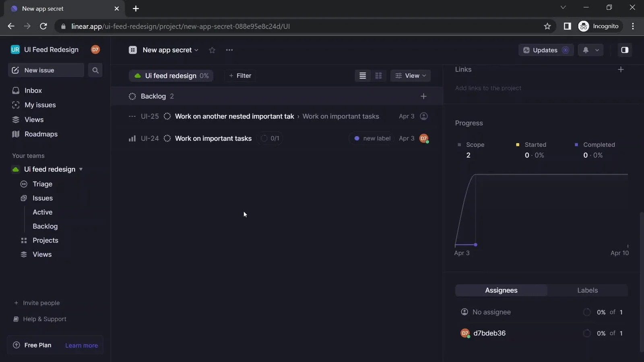This screenshot has height=362, width=644.
Task: Select the Assignees tab
Action: [x=501, y=290]
